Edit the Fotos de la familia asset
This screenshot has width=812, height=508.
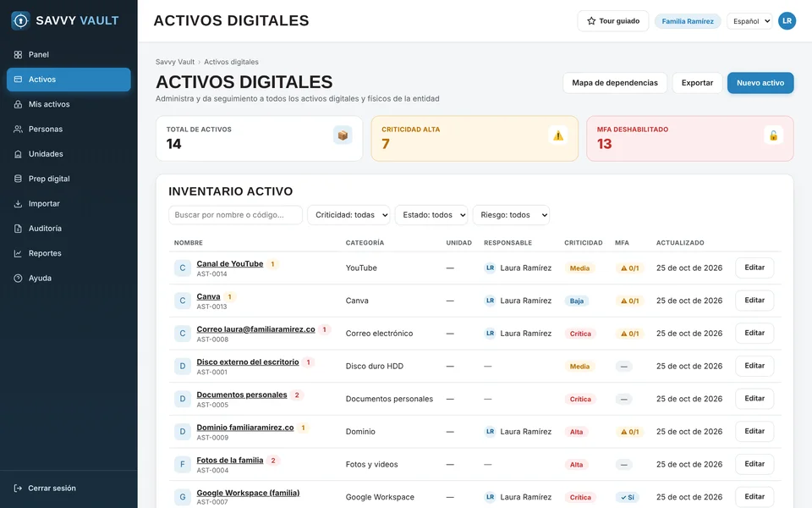[754, 464]
